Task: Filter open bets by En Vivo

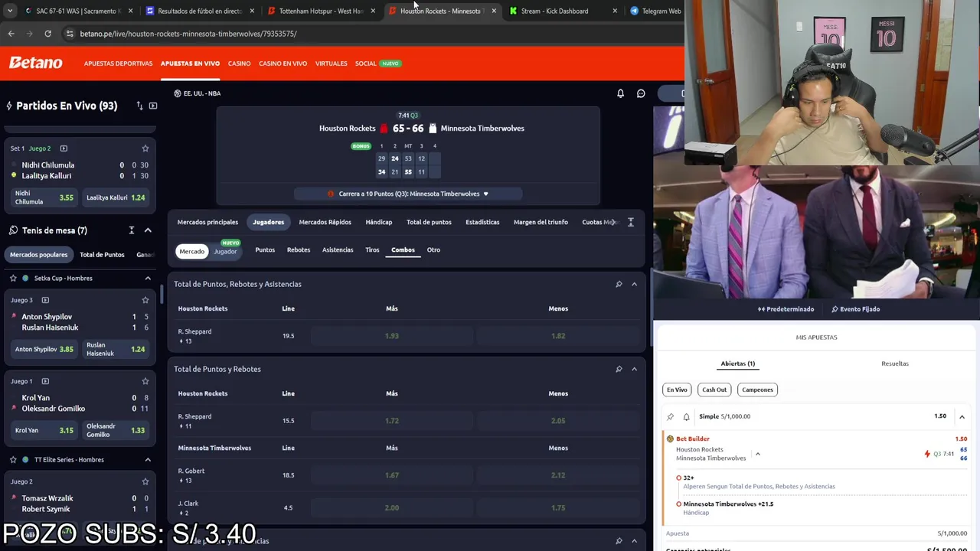Action: click(677, 390)
